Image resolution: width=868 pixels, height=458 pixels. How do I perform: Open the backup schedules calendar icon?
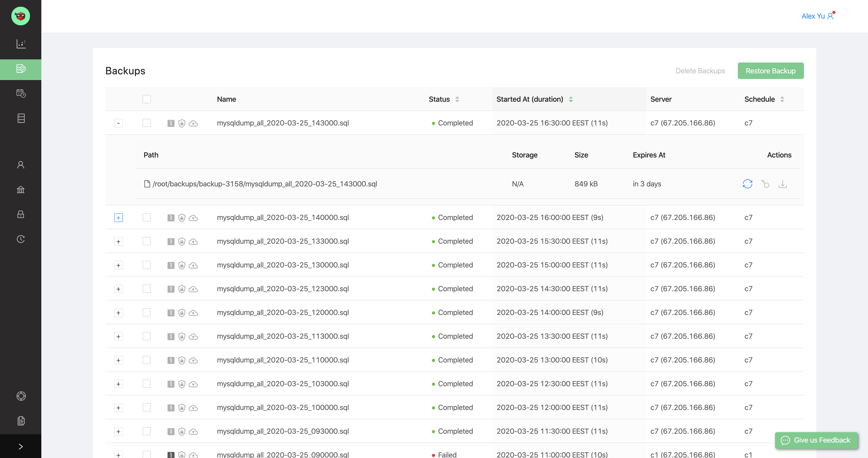pos(21,93)
